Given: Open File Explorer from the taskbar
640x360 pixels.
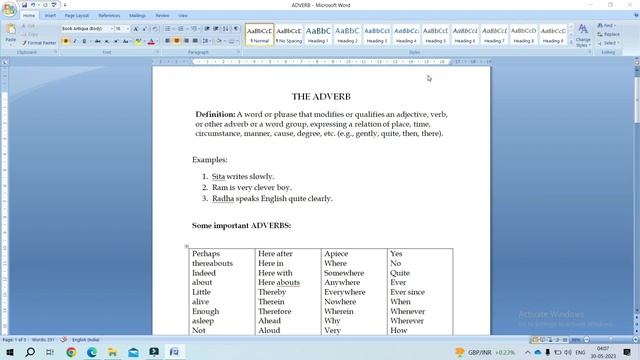Looking at the screenshot, I should coord(113,352).
